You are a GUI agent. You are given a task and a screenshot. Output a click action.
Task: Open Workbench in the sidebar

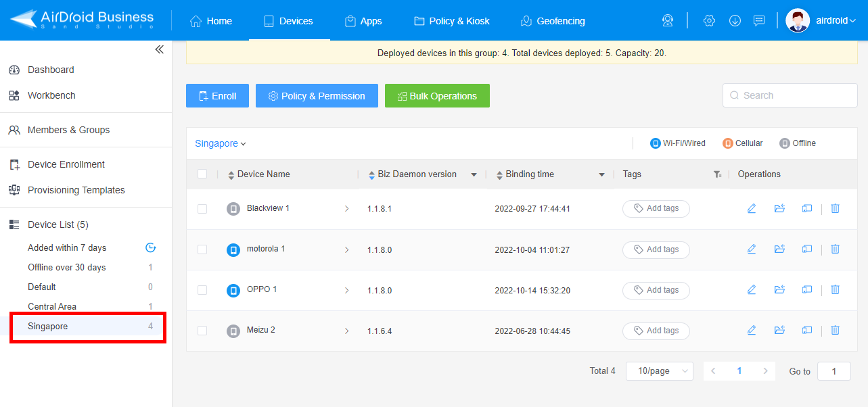tap(51, 95)
